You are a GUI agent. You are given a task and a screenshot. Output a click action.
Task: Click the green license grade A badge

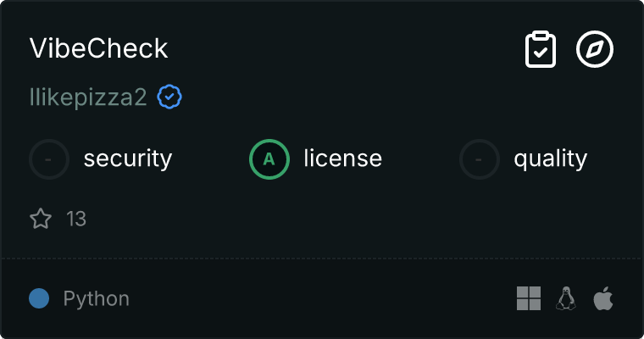click(269, 159)
